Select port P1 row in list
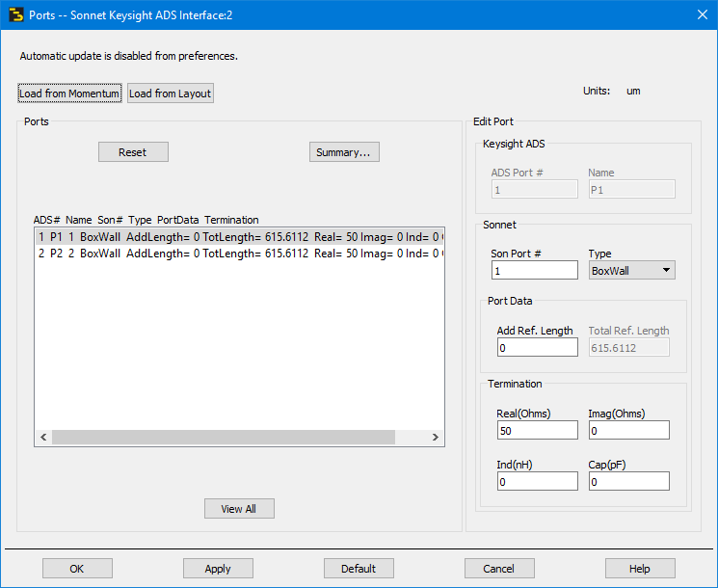 tap(239, 237)
